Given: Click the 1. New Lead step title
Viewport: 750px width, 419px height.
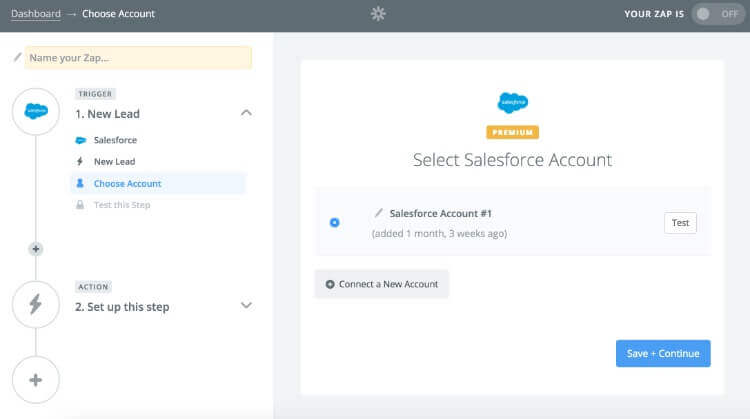Looking at the screenshot, I should (x=108, y=114).
